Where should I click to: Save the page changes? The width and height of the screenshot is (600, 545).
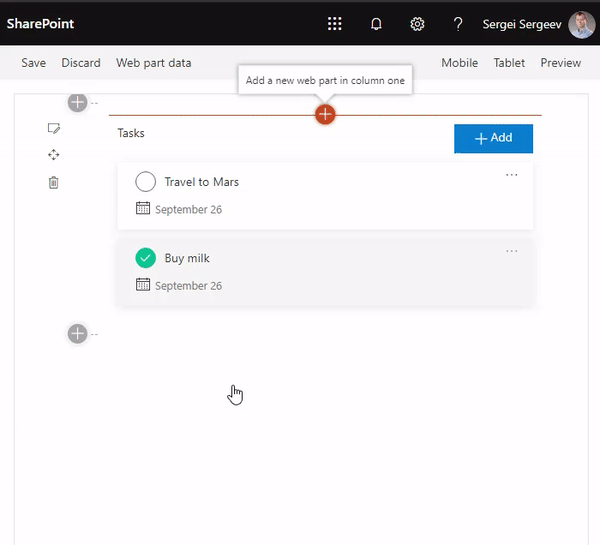(34, 63)
